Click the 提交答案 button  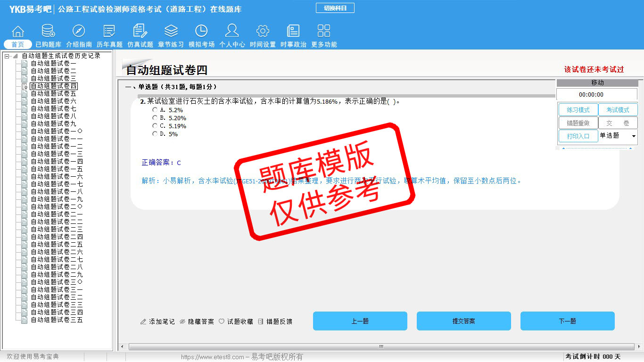[463, 321]
